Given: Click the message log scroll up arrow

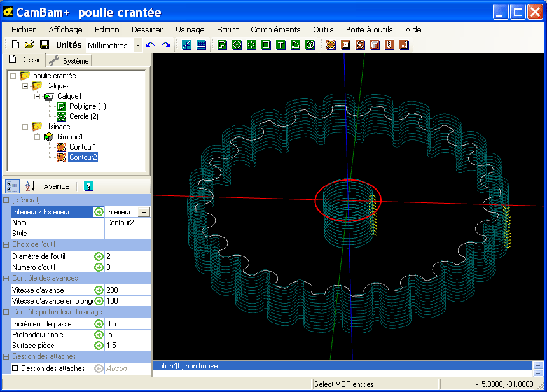Looking at the screenshot, I should pos(538,365).
